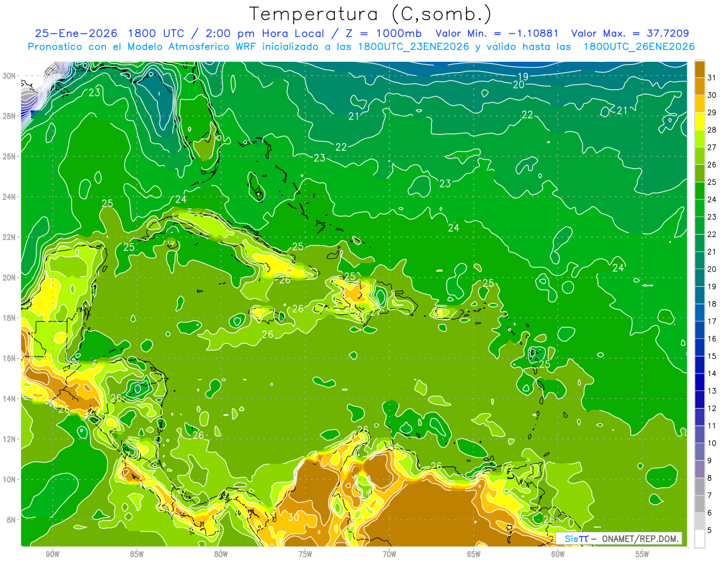
Task: Click the 18N latitude label
Action: coord(10,318)
